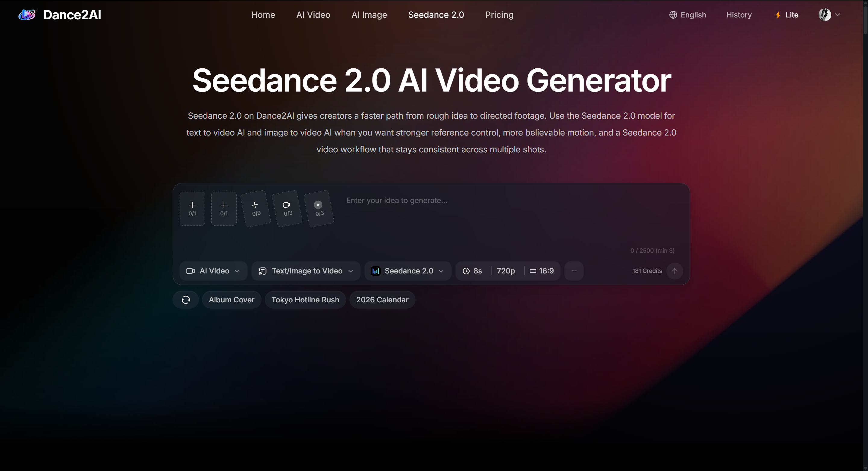Change the 8s duration setting
The image size is (868, 471).
[477, 271]
